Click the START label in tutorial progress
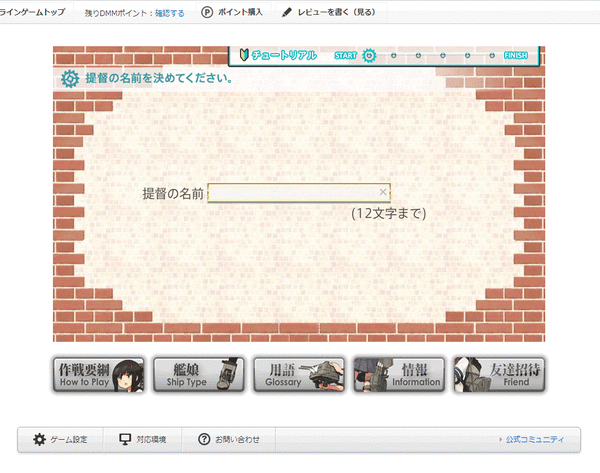Screen dimensions: 600x473 tap(346, 55)
